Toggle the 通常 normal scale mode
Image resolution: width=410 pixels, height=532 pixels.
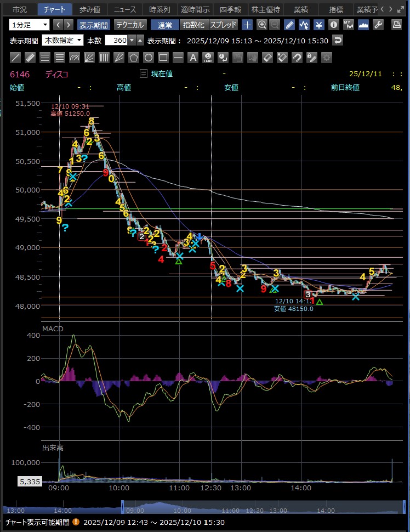click(165, 25)
